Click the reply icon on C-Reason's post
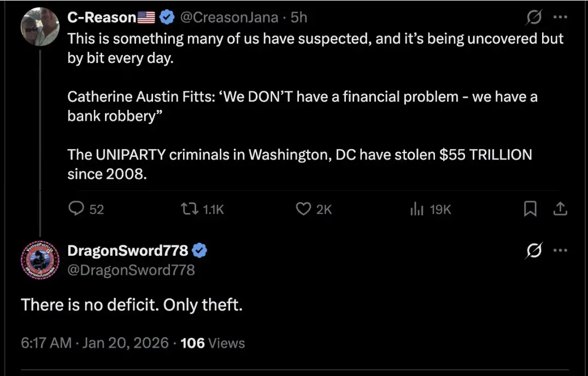The height and width of the screenshot is (376, 588). (x=77, y=209)
